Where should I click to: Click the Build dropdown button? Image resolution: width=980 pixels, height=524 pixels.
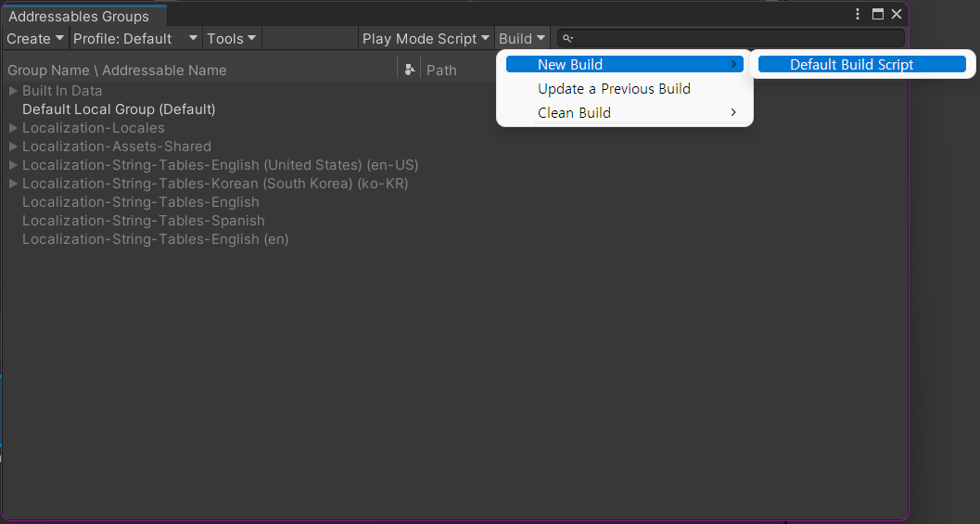coord(522,39)
